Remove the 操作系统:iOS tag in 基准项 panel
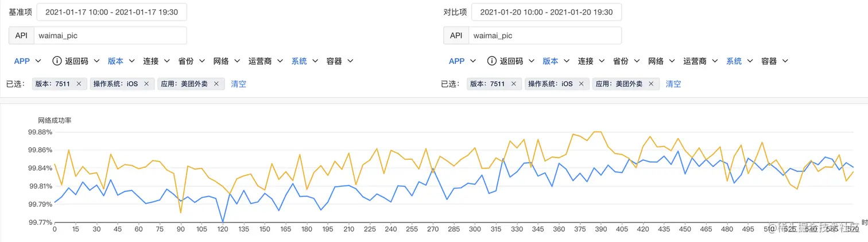Screen dimensions: 868x242 click(146, 84)
